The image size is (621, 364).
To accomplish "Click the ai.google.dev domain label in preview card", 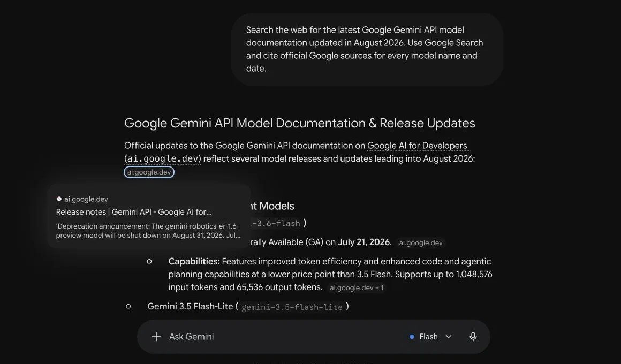I will point(86,199).
